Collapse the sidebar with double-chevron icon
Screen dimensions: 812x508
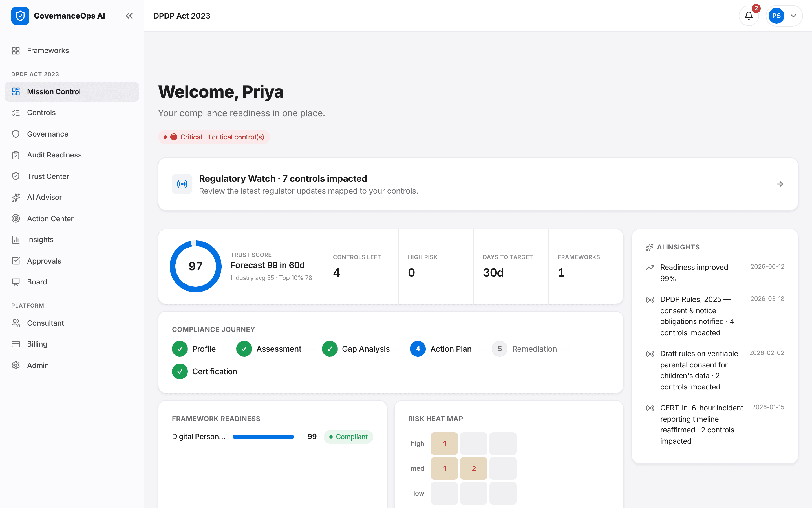tap(129, 16)
